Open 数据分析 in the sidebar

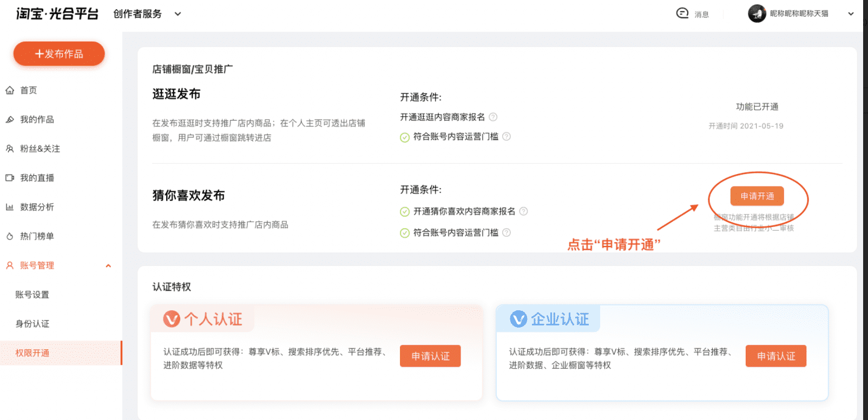point(37,207)
